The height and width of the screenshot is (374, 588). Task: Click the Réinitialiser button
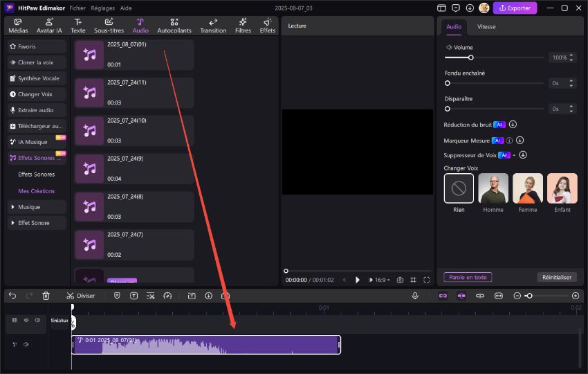[557, 277]
